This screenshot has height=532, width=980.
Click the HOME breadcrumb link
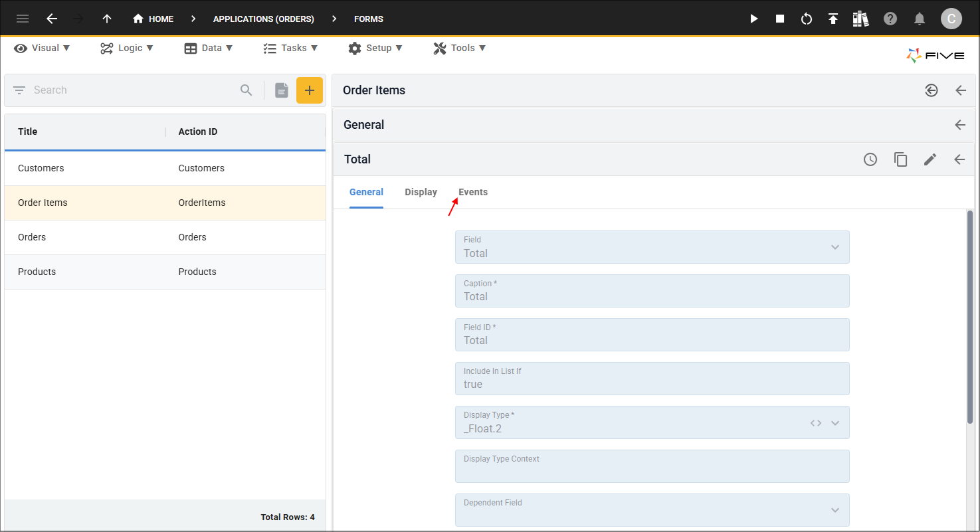tap(153, 19)
